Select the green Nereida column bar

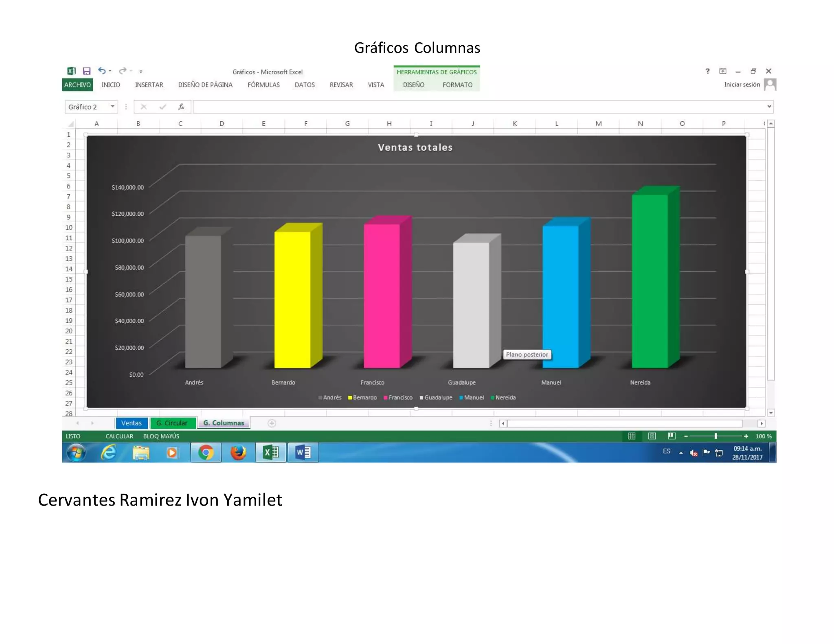coord(650,281)
